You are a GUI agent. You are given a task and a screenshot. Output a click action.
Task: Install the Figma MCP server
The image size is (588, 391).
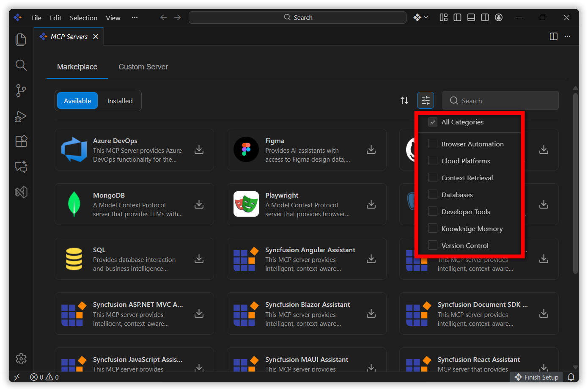371,150
